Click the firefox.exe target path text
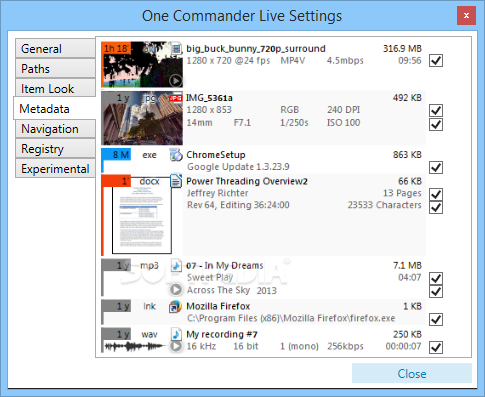The height and width of the screenshot is (397, 485). coord(291,318)
